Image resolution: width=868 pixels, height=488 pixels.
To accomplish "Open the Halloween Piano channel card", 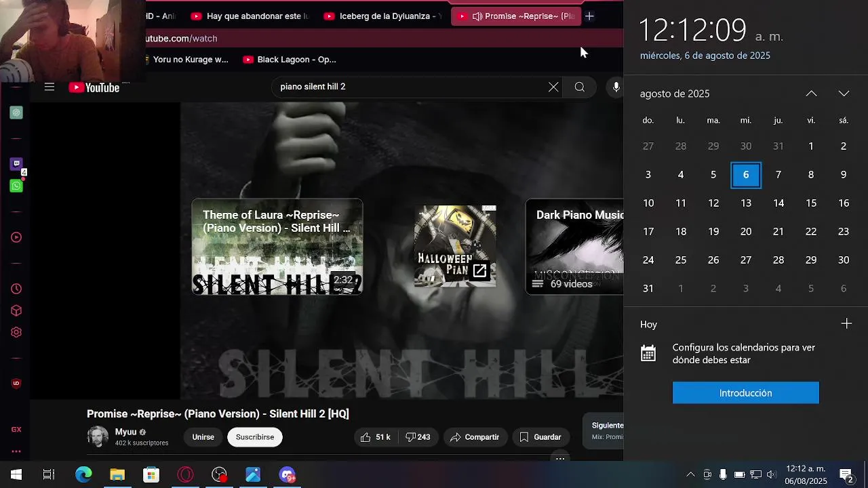I will pyautogui.click(x=455, y=247).
